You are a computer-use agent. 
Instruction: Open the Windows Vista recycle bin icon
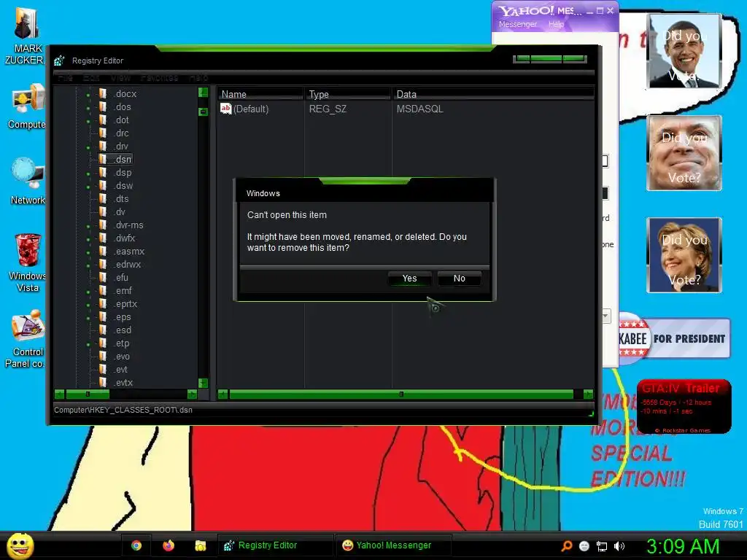coord(28,262)
